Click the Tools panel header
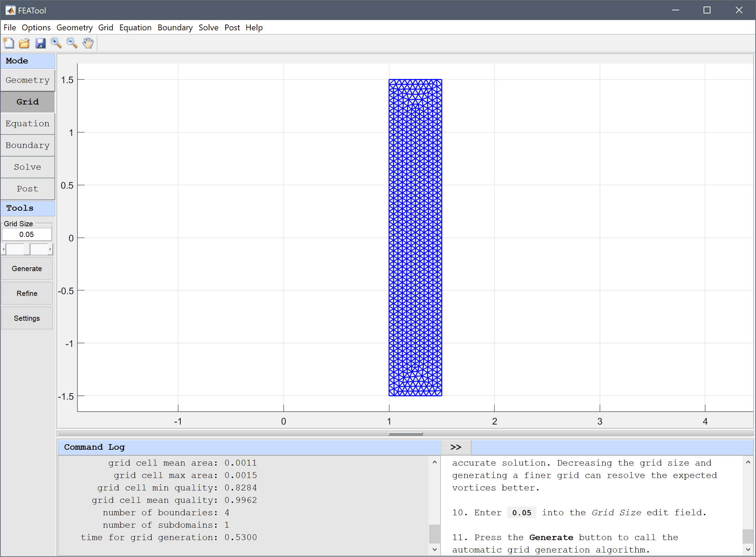 click(28, 208)
